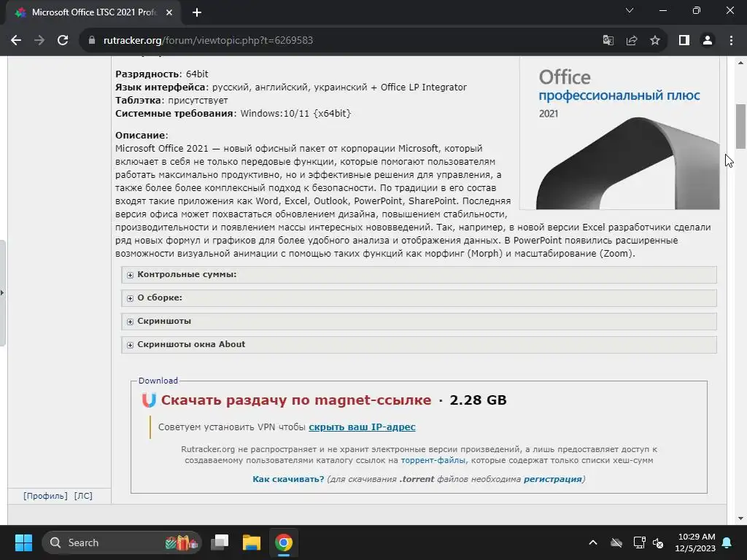747x560 pixels.
Task: Open File Explorer from the taskbar
Action: (252, 542)
